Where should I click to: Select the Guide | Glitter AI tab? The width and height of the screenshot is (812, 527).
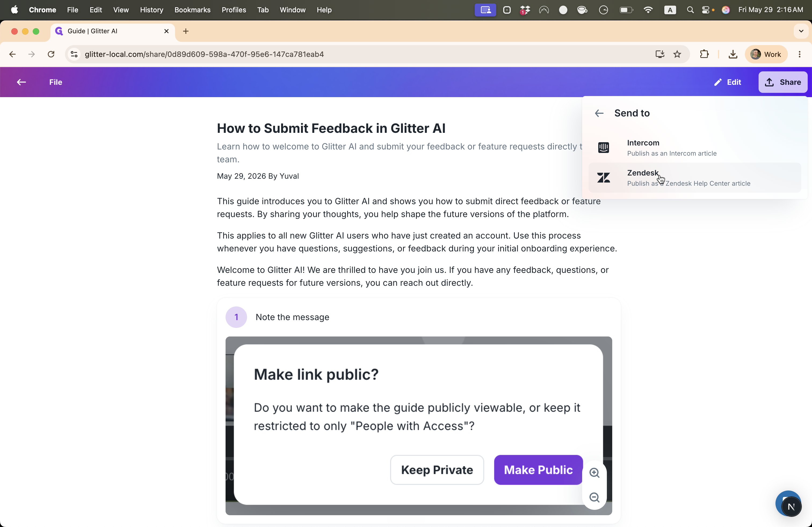pos(112,31)
